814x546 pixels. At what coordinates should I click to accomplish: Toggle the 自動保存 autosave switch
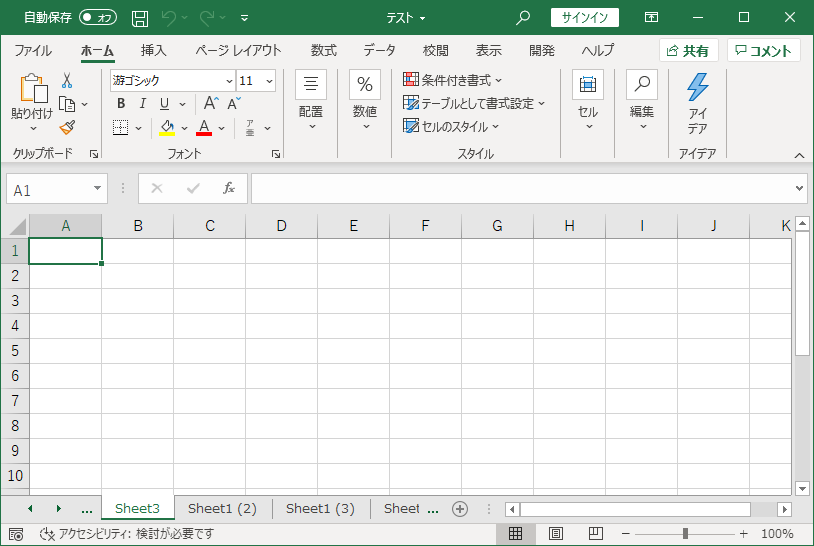click(98, 18)
